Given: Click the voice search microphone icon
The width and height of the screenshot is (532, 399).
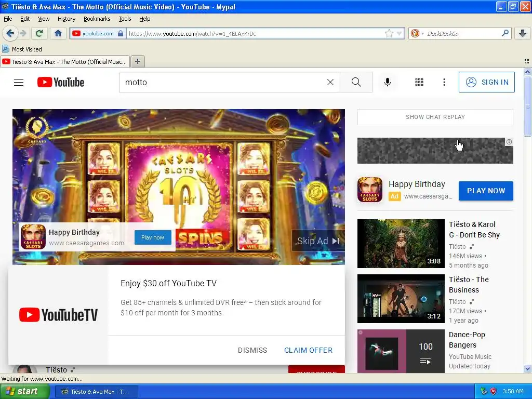Looking at the screenshot, I should click(x=388, y=82).
